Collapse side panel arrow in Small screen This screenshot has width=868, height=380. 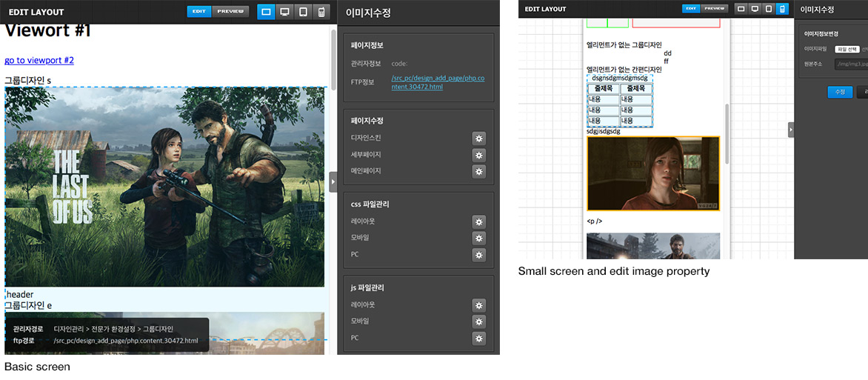click(791, 130)
